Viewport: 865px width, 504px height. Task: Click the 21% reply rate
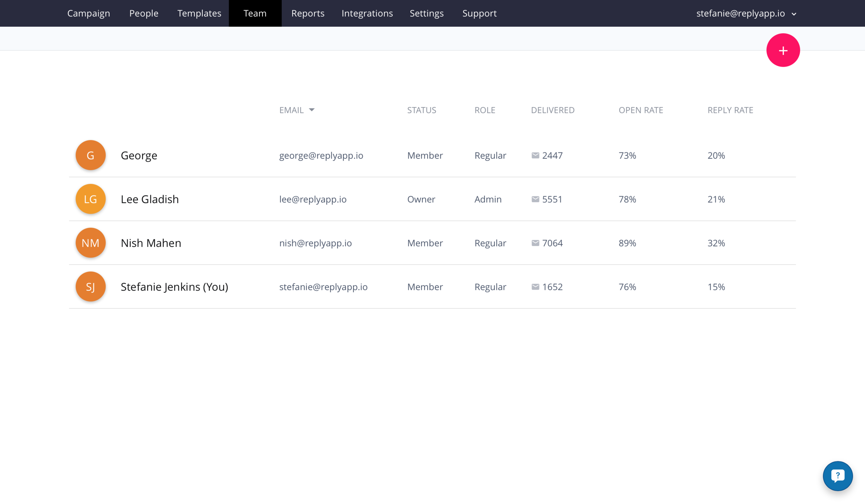point(716,199)
